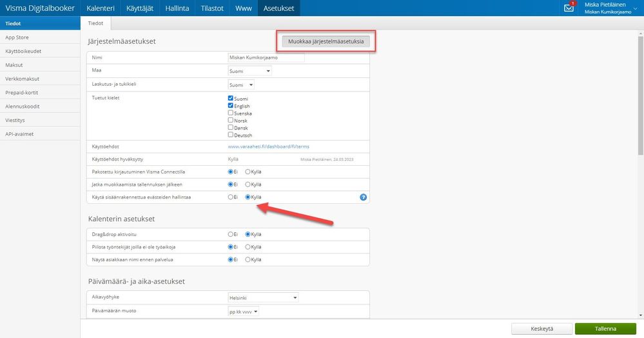
Task: Select Kyllä for sisäänrakennettua evästeiden hallintaa
Action: [x=248, y=197]
